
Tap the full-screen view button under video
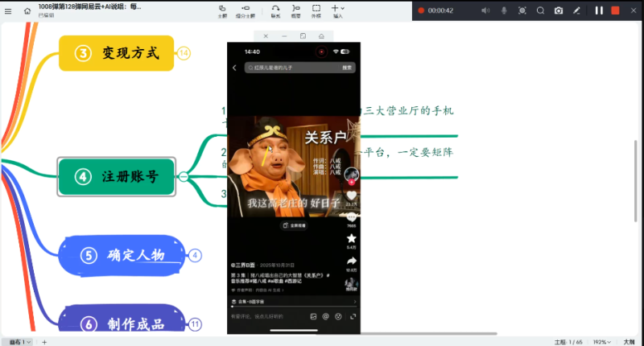point(294,225)
